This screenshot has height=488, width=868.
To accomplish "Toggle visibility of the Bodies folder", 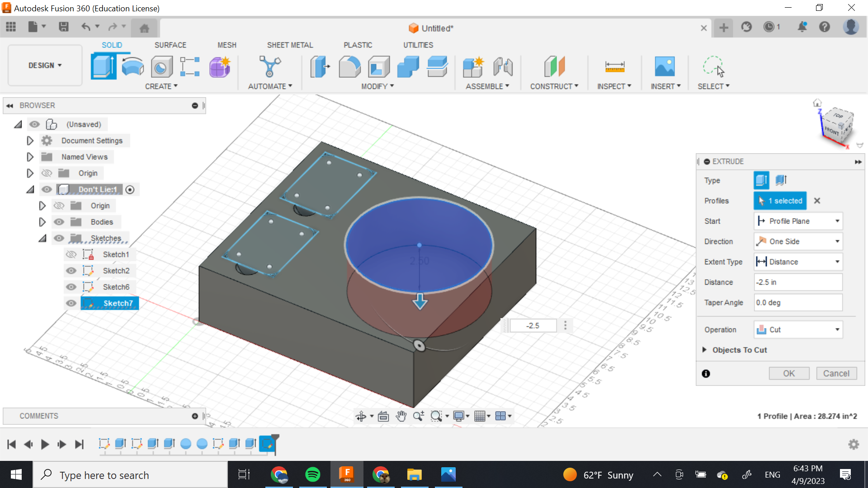I will pos(59,222).
